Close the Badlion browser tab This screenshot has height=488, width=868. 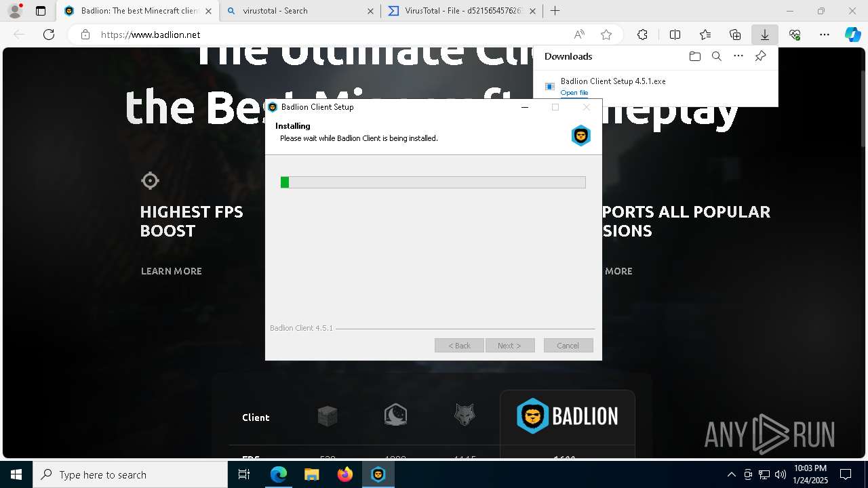click(209, 11)
